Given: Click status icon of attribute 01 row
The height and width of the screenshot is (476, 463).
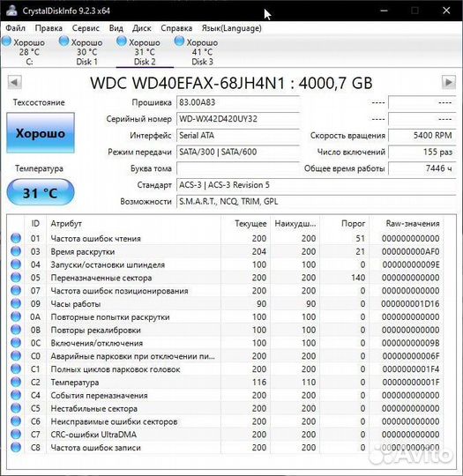Looking at the screenshot, I should pyautogui.click(x=16, y=238).
